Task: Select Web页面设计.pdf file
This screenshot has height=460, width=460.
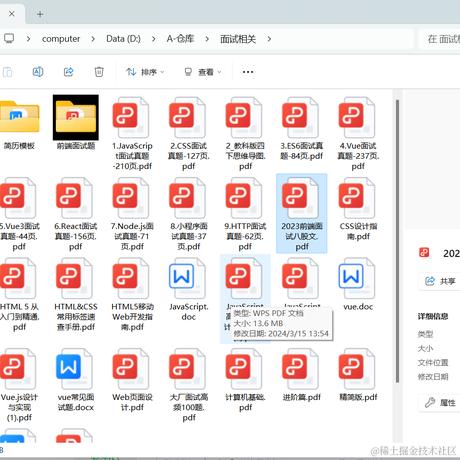Action: [x=132, y=380]
